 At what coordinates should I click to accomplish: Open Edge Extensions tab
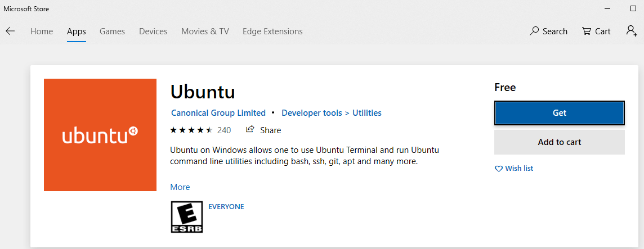click(x=272, y=31)
